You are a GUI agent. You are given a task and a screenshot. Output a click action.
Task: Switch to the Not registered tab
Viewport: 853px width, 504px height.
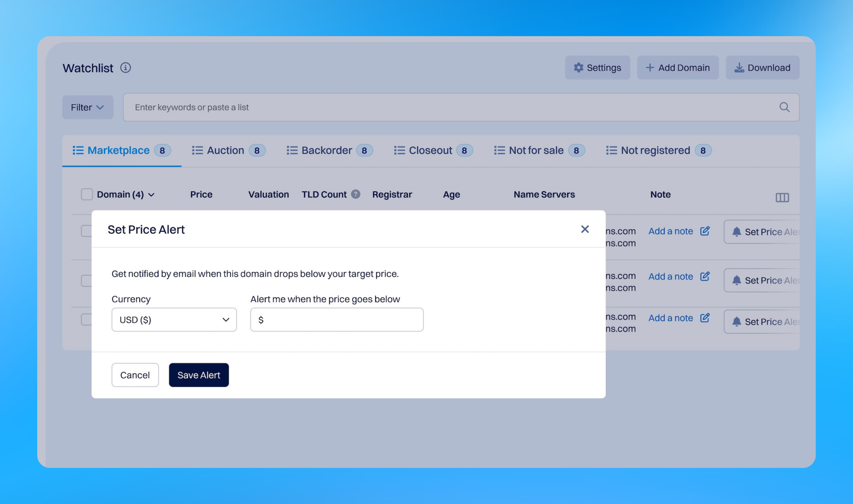pos(659,150)
